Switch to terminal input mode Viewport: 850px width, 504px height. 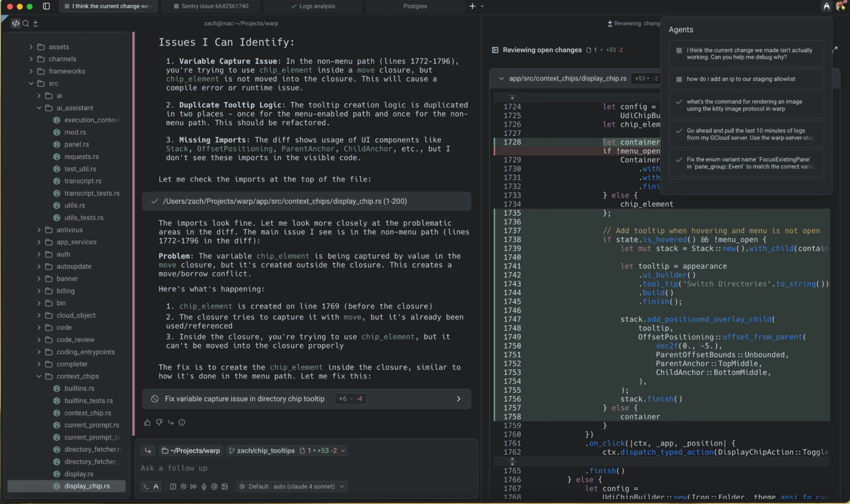coord(146,487)
